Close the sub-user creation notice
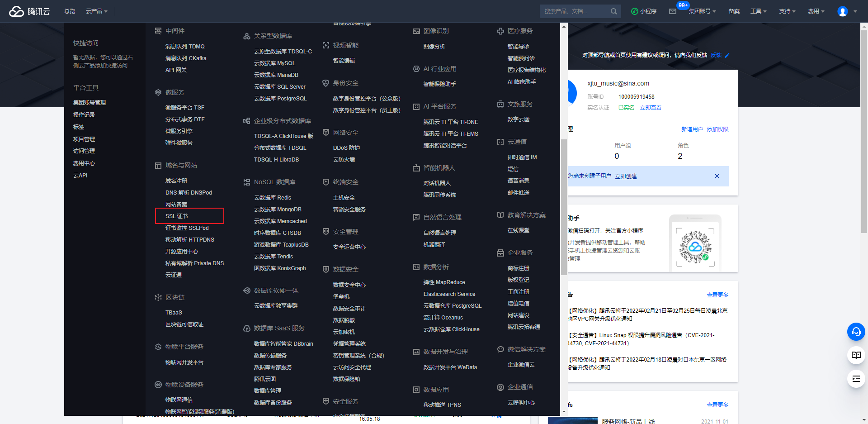The width and height of the screenshot is (868, 424). coord(717,176)
